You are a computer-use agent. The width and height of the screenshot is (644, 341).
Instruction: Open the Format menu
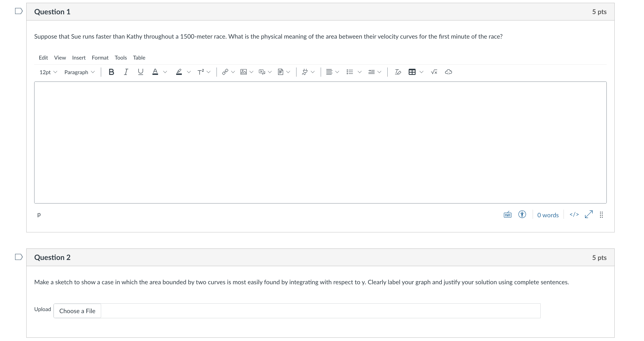pos(100,58)
